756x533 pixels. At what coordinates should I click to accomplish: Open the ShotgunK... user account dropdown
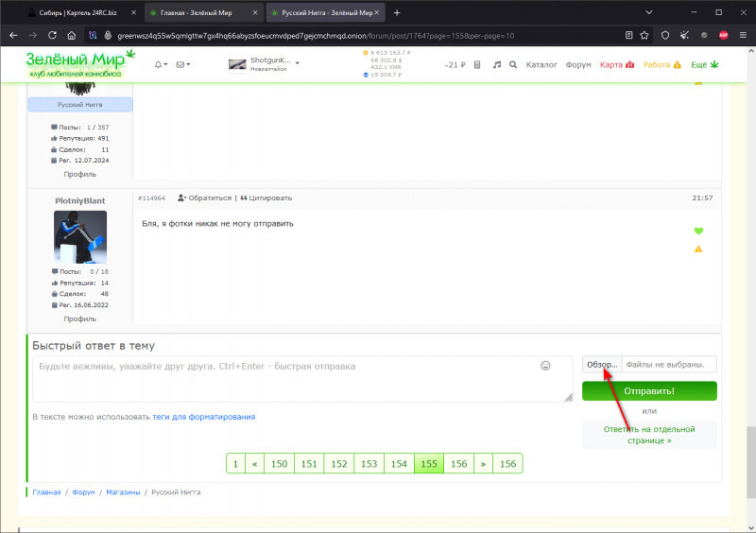[265, 64]
